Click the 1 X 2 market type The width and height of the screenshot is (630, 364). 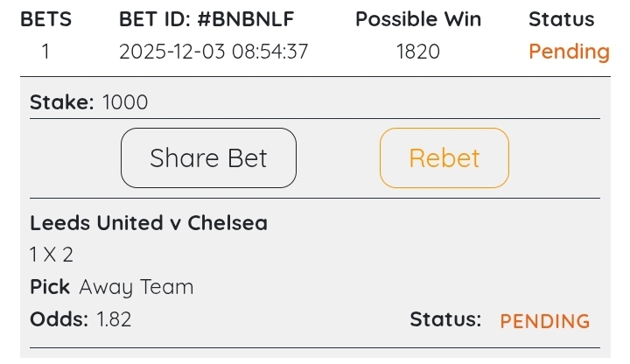pyautogui.click(x=52, y=255)
